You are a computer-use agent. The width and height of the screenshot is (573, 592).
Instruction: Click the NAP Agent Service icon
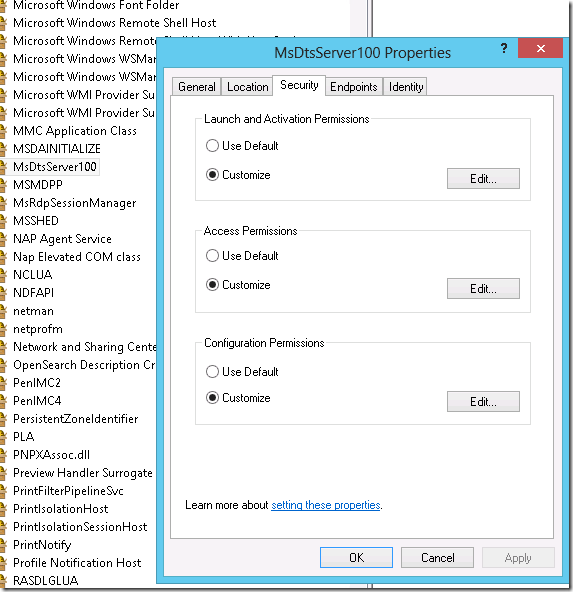tap(3, 239)
